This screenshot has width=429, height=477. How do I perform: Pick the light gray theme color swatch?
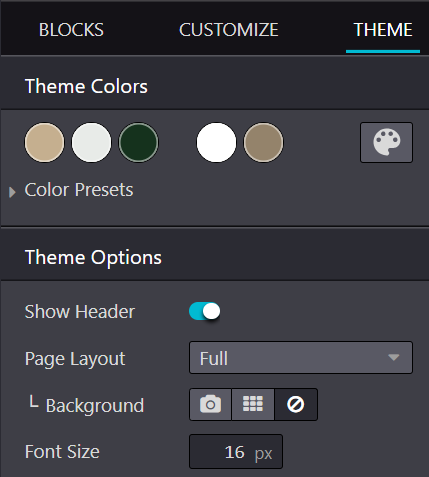91,143
